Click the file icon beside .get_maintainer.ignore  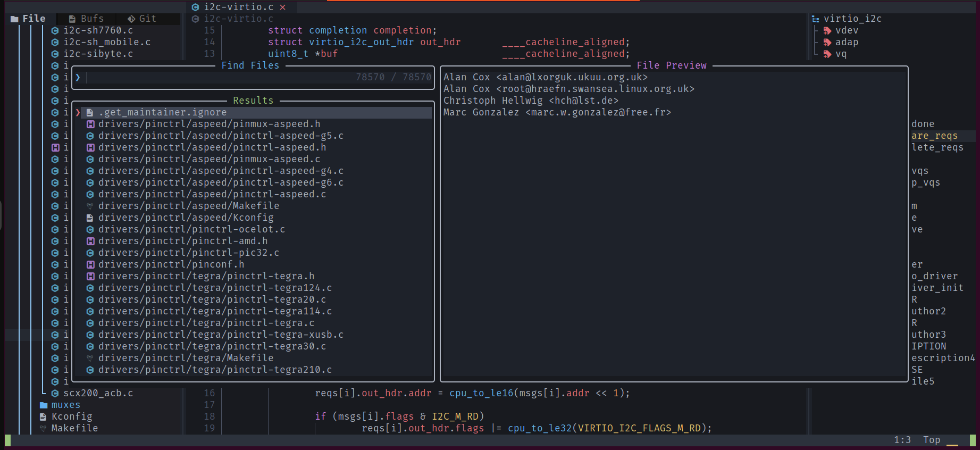pyautogui.click(x=90, y=112)
